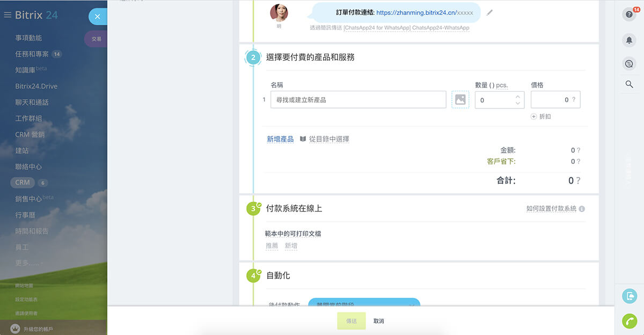
Task: Open CRM 營銷 in the sidebar
Action: [x=30, y=134]
